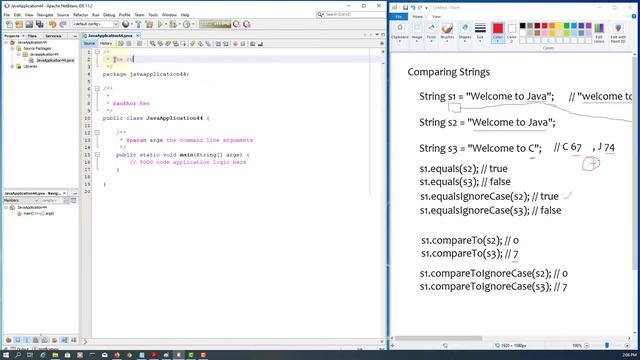Click the JavaApplication44.java editor tab
This screenshot has width=640, height=360.
point(110,36)
